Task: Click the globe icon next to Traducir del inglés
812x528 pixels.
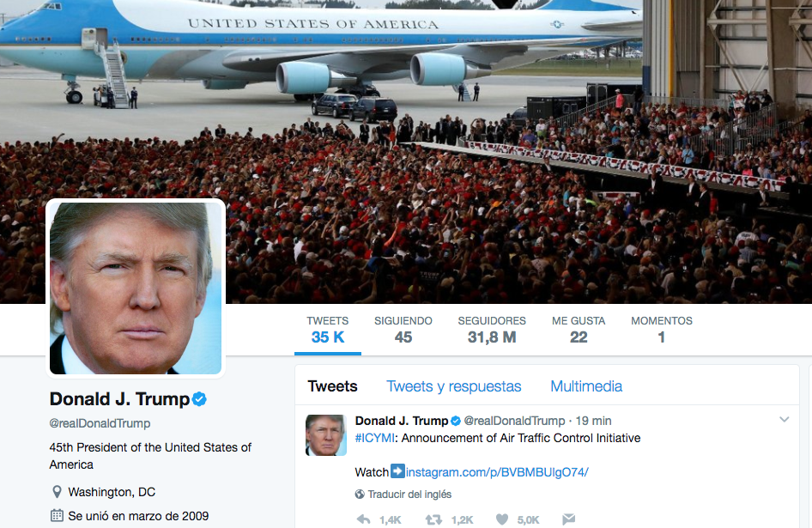Action: (360, 495)
